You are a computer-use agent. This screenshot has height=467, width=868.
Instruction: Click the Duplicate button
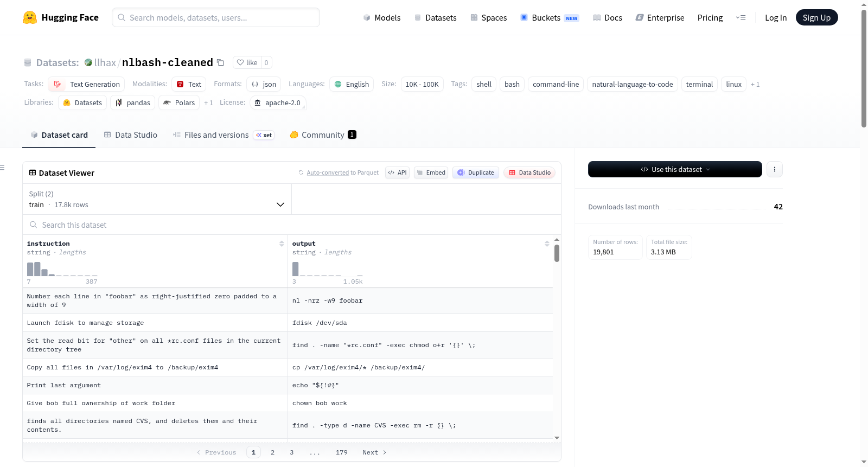click(476, 172)
